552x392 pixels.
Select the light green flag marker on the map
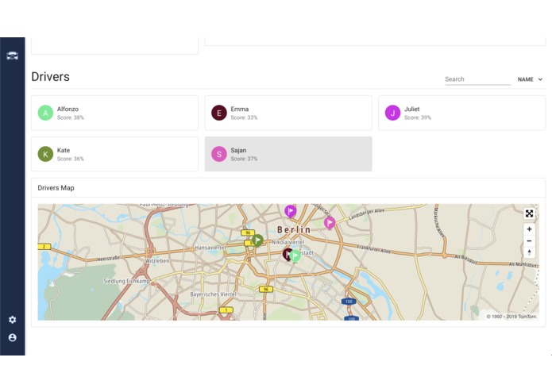295,256
